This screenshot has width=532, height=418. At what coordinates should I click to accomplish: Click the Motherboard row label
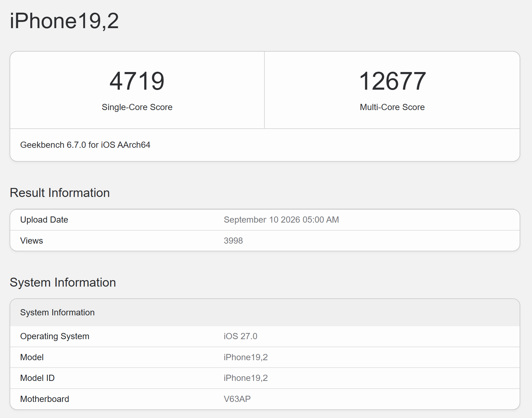click(45, 399)
